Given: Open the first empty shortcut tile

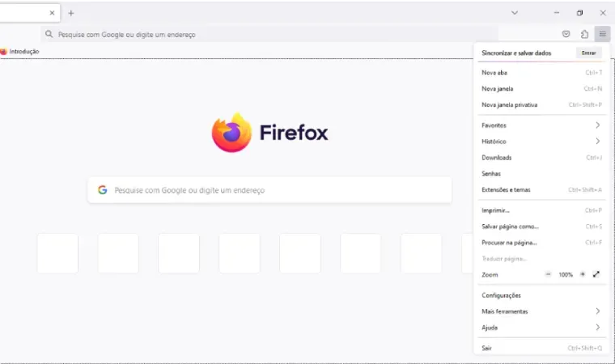Looking at the screenshot, I should tap(57, 253).
